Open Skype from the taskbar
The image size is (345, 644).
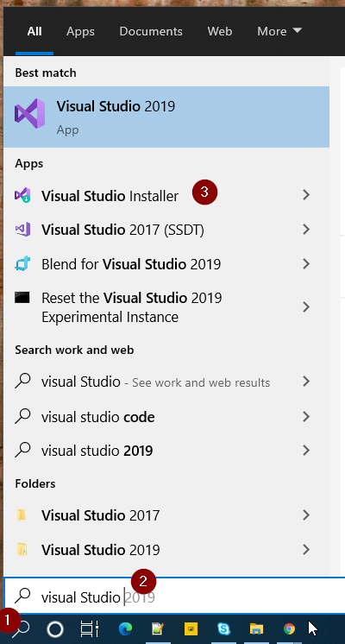click(223, 628)
